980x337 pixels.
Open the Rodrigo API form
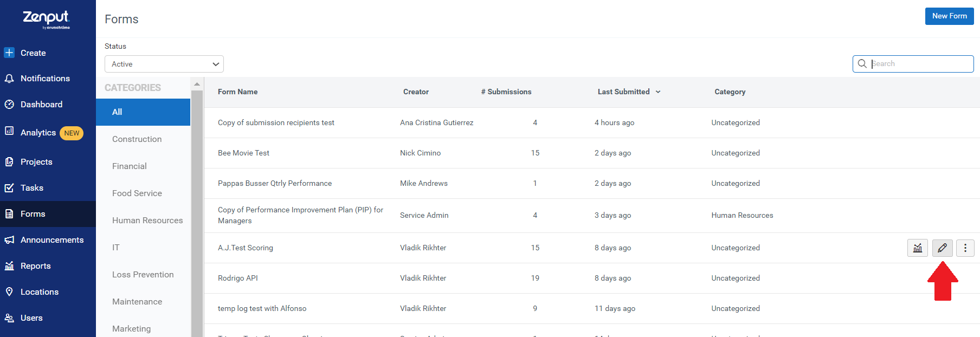(x=238, y=278)
